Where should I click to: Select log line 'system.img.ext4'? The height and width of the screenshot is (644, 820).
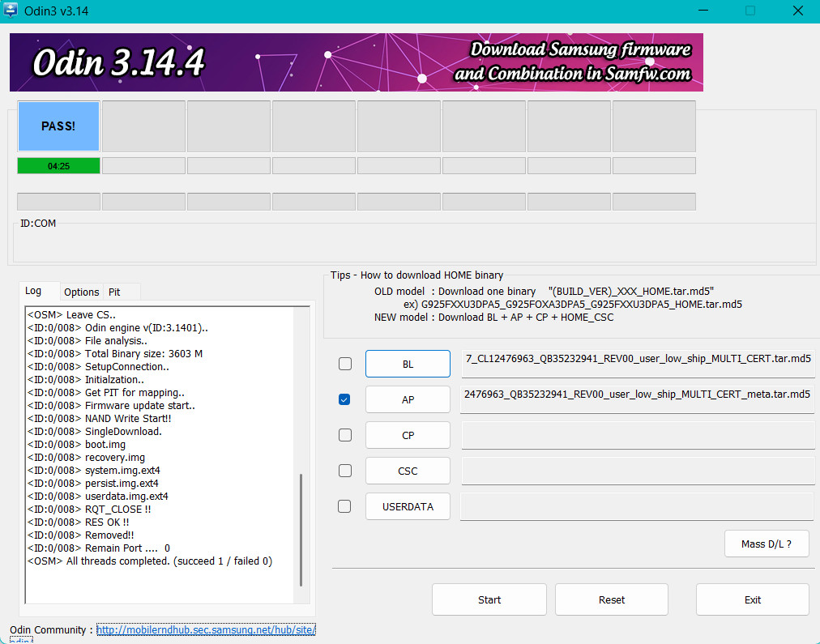(x=94, y=470)
